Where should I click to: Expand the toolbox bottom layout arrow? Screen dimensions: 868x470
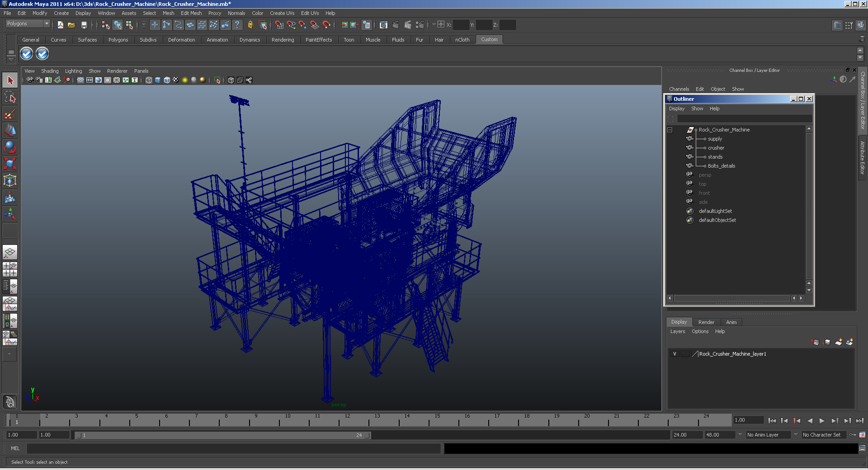click(9, 354)
